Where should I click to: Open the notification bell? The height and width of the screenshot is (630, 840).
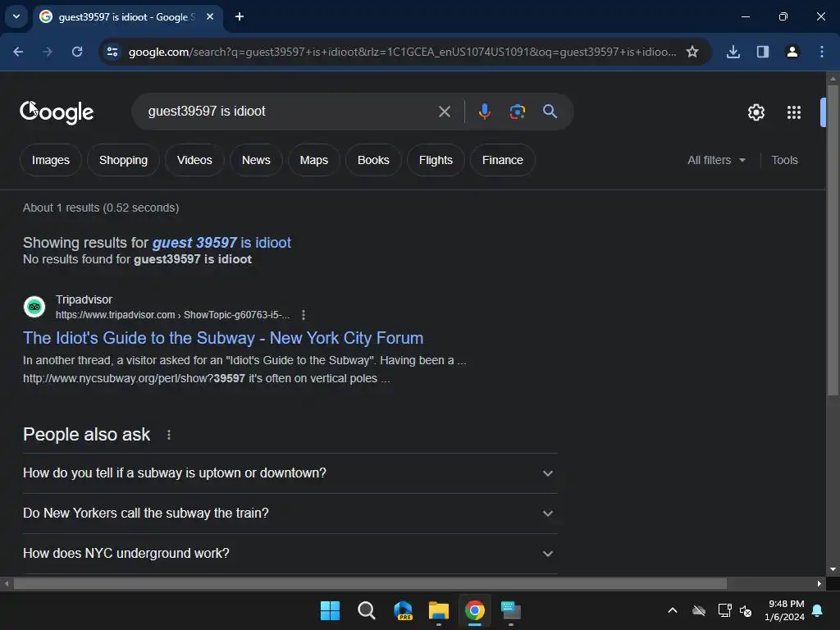[x=818, y=610]
